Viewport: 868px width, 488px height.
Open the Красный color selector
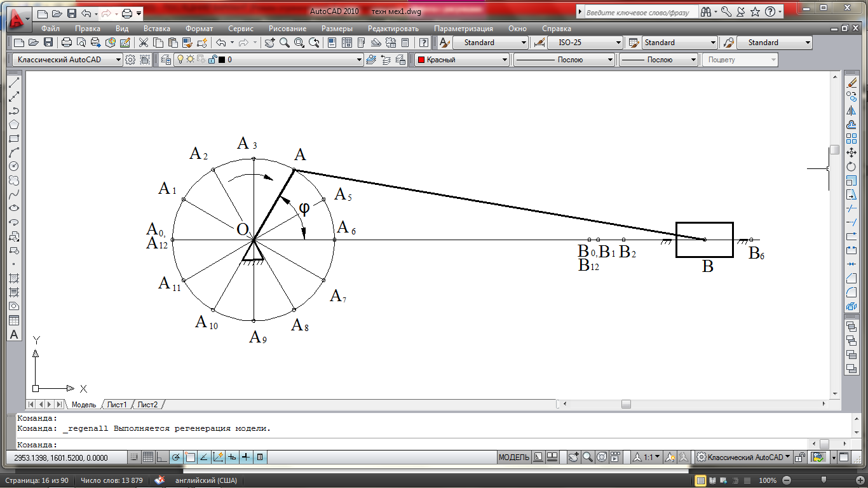[x=462, y=60]
